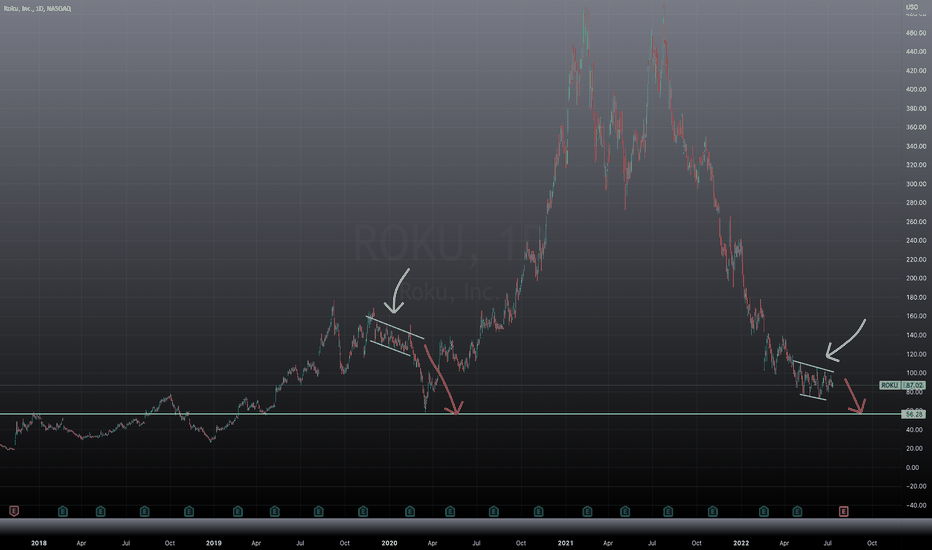Viewport: 932px width, 550px height.
Task: Open the August 2019 earnings marker
Action: click(319, 511)
